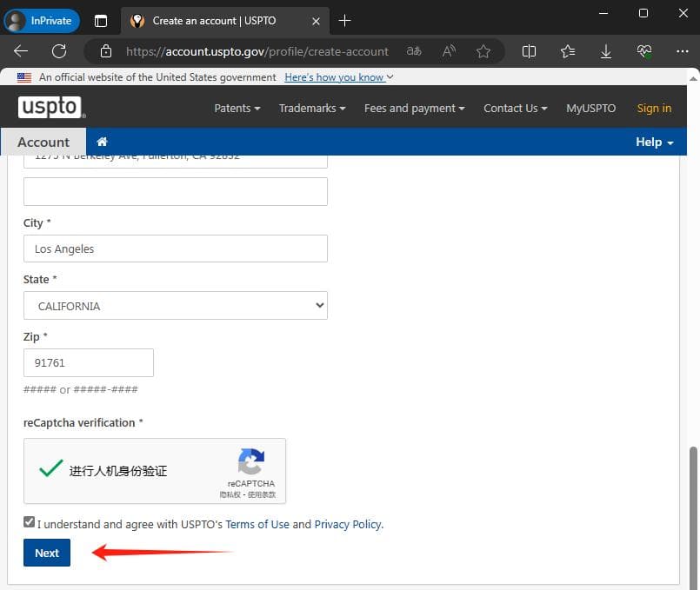
Task: Click the home icon in blue bar
Action: point(102,142)
